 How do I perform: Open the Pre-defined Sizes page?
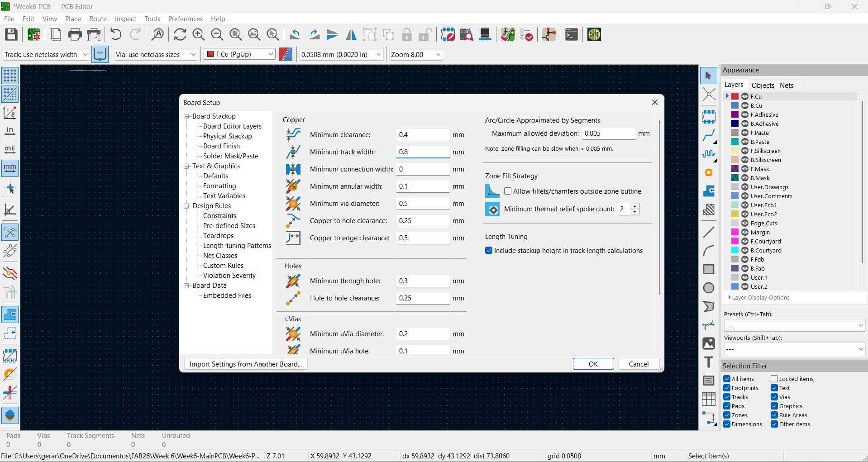coord(229,226)
